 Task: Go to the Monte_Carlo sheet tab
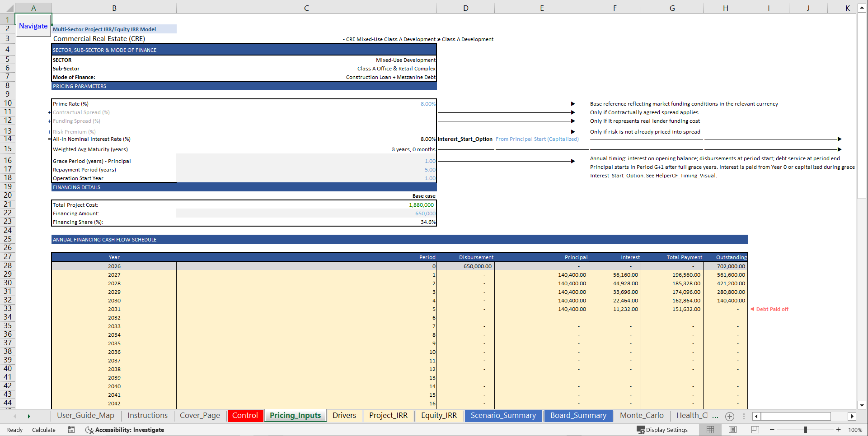coord(642,416)
